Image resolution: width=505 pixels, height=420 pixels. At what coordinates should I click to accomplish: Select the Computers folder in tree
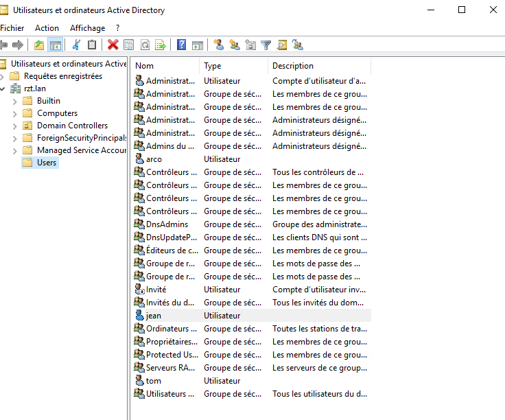point(57,113)
